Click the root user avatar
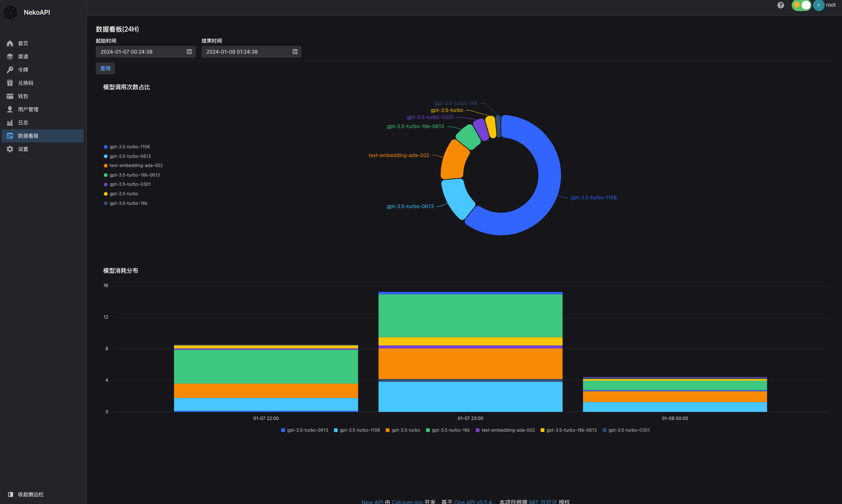842x504 pixels. tap(819, 5)
